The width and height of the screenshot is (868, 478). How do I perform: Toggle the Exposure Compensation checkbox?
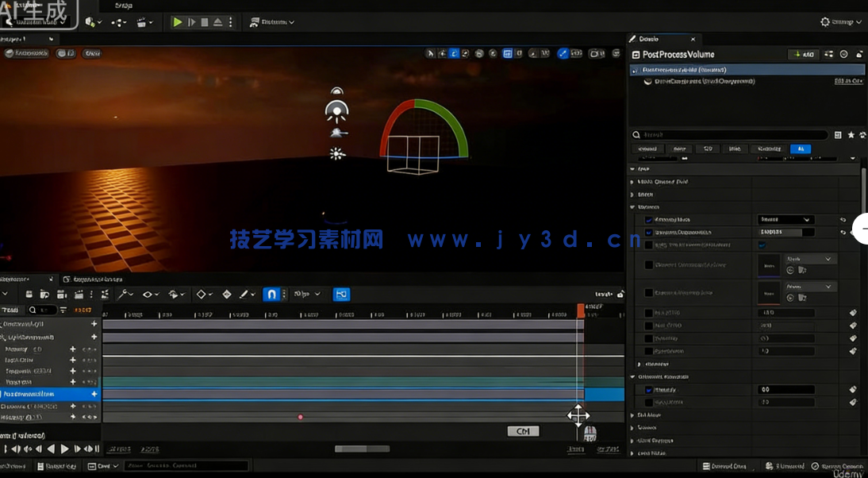pos(648,232)
